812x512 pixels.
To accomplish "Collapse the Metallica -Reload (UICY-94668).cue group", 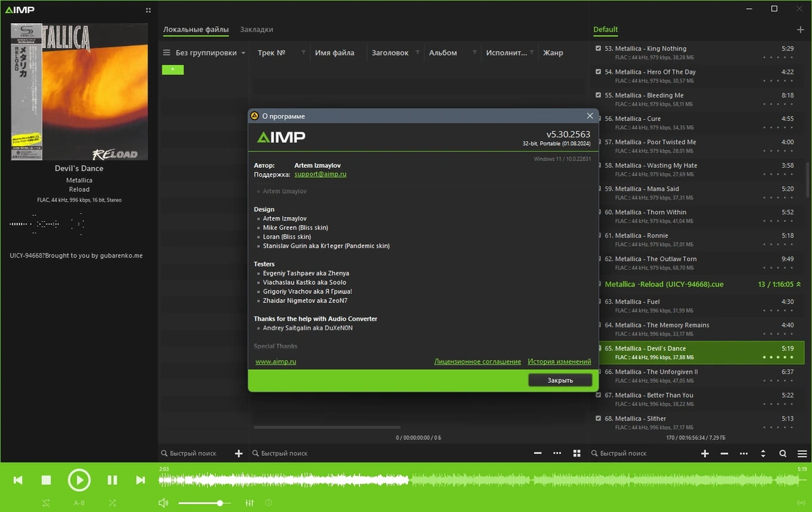I will click(798, 285).
